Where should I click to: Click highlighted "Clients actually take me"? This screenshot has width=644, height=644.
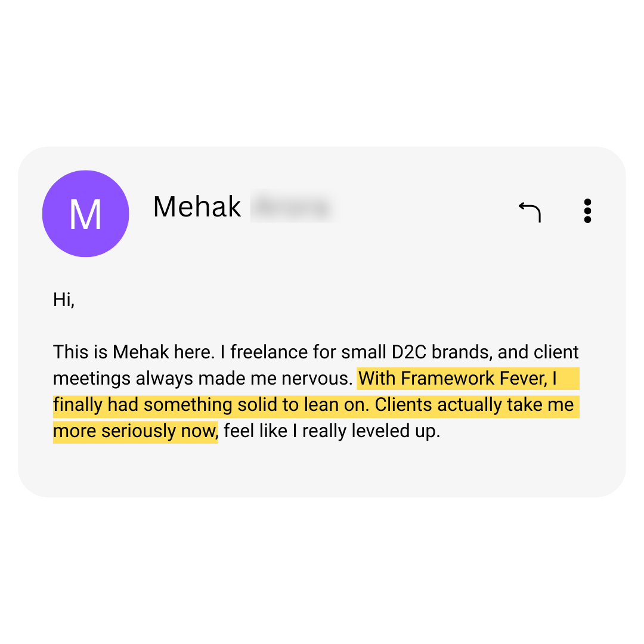[x=474, y=405]
